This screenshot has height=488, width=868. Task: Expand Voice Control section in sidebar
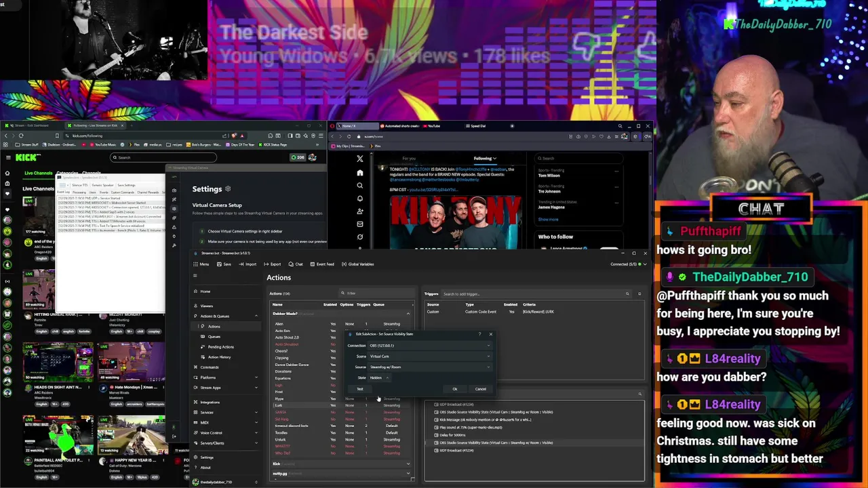click(x=225, y=432)
